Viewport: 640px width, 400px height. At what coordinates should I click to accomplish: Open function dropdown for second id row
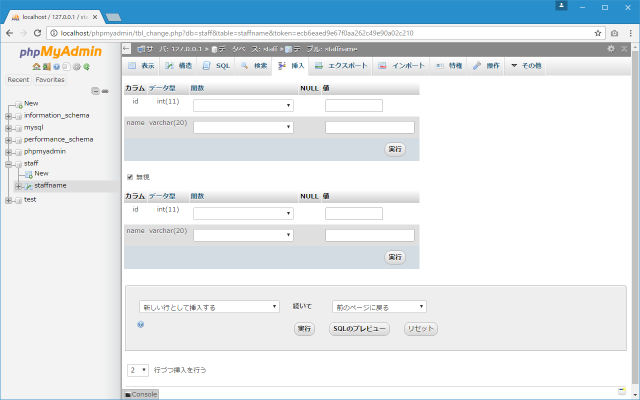pos(243,213)
